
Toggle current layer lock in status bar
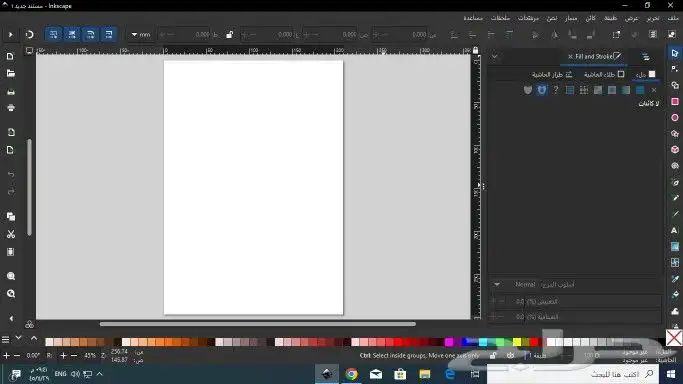click(x=493, y=356)
